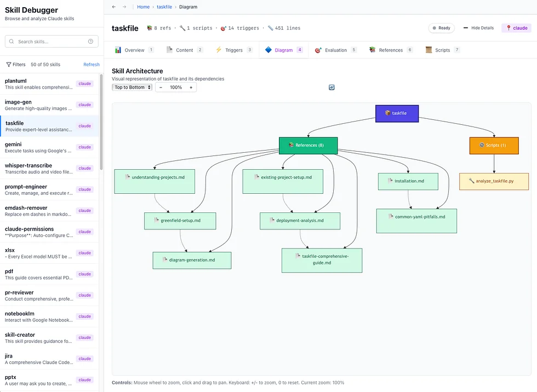Image resolution: width=537 pixels, height=392 pixels.
Task: Click the reset view icon above the diagram
Action: (332, 87)
